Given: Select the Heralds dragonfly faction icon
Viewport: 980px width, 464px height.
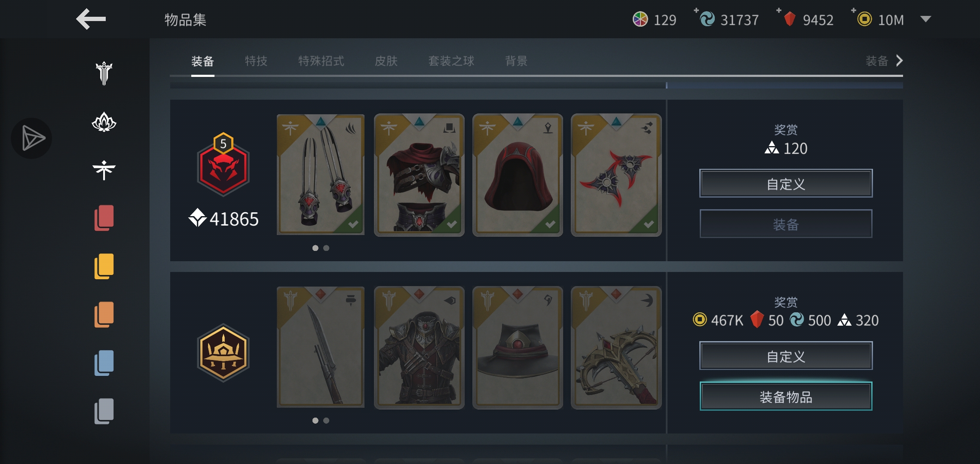Looking at the screenshot, I should pyautogui.click(x=104, y=170).
